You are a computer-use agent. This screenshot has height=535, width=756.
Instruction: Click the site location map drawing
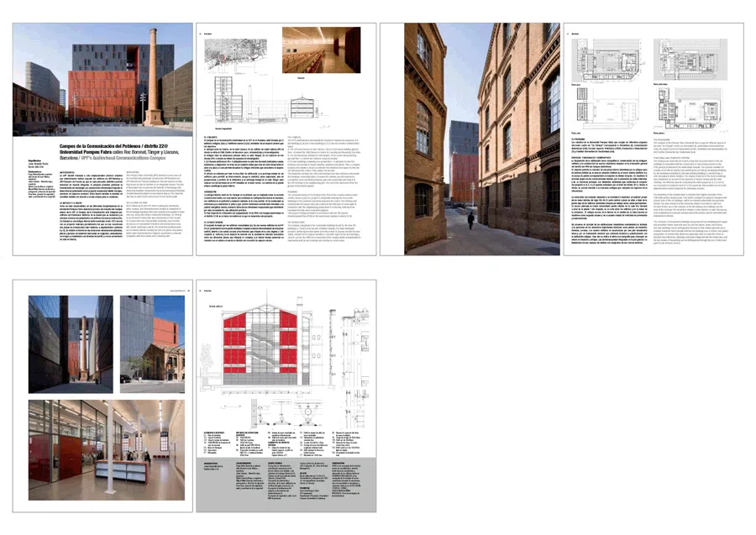[x=236, y=57]
